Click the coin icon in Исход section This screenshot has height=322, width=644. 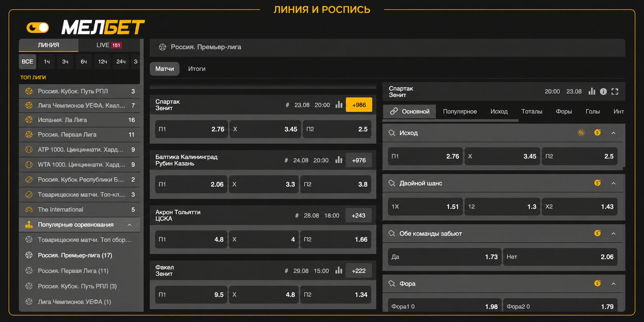coord(598,133)
